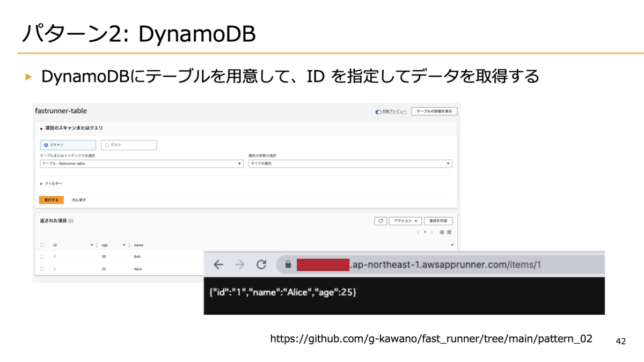The width and height of the screenshot is (644, 362).
Task: Check the Alice row checkbox
Action: click(42, 269)
